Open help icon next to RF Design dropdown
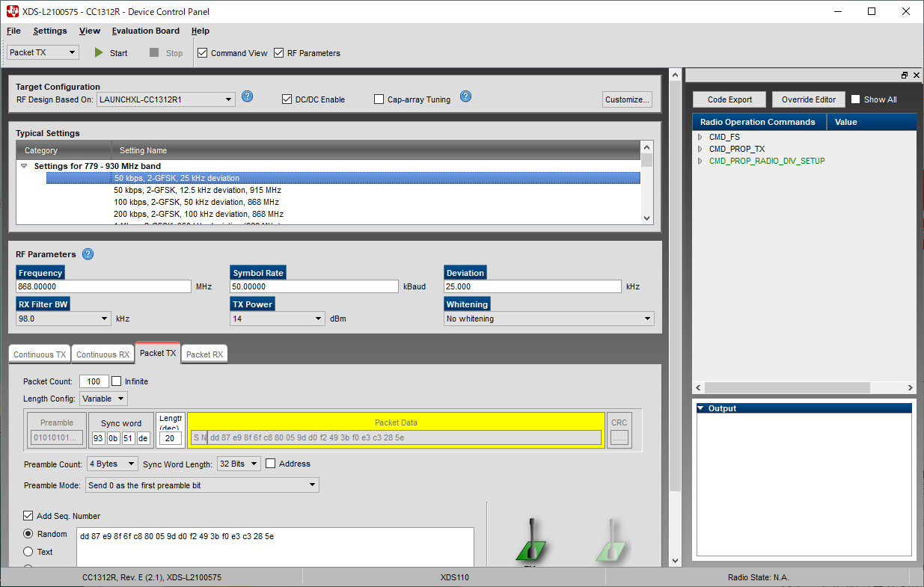 247,96
